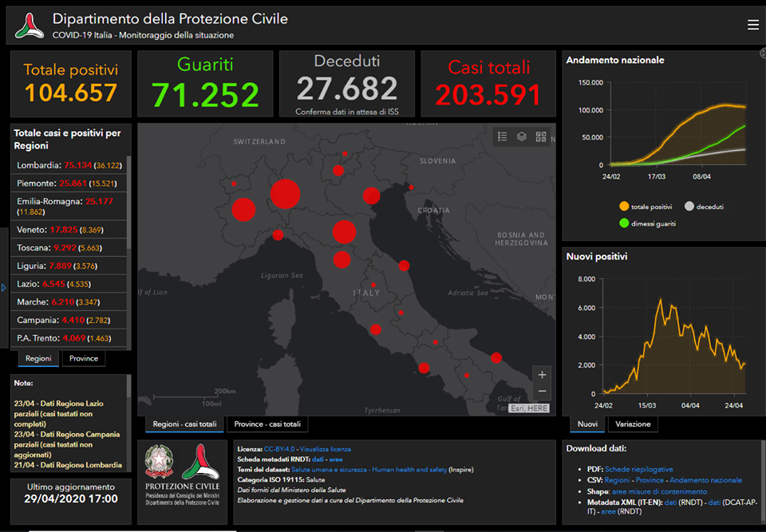Screen dimensions: 766x532
Task: Click the expand icon on Andamento nazionale chart
Action: (762, 53)
